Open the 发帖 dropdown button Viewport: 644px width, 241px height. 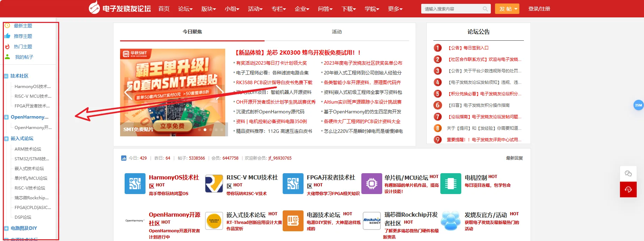coord(507,9)
